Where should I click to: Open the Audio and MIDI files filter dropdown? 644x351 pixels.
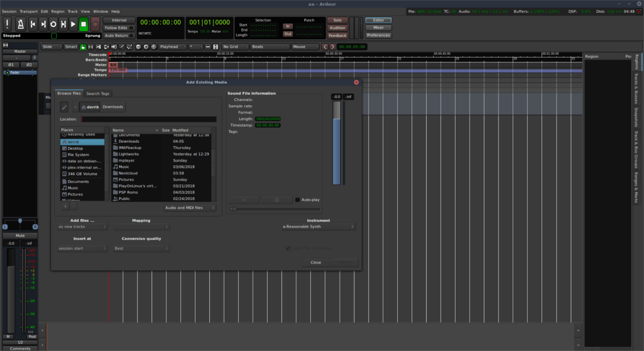(x=190, y=208)
